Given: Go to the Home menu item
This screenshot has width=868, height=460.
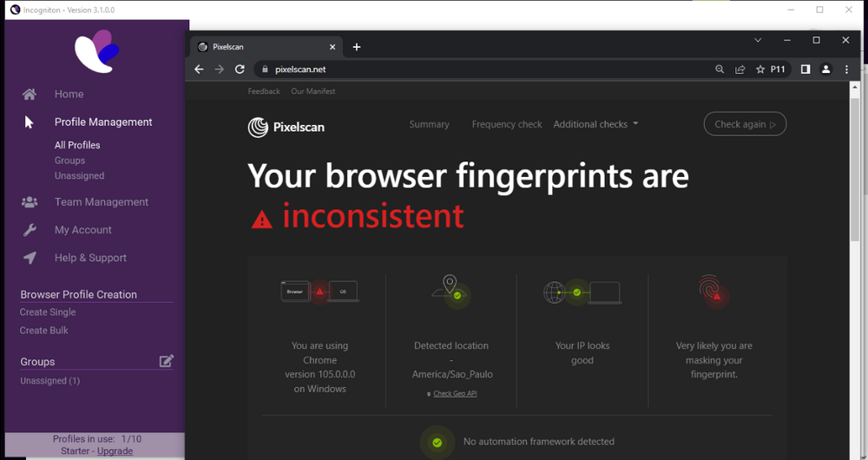Looking at the screenshot, I should [69, 94].
